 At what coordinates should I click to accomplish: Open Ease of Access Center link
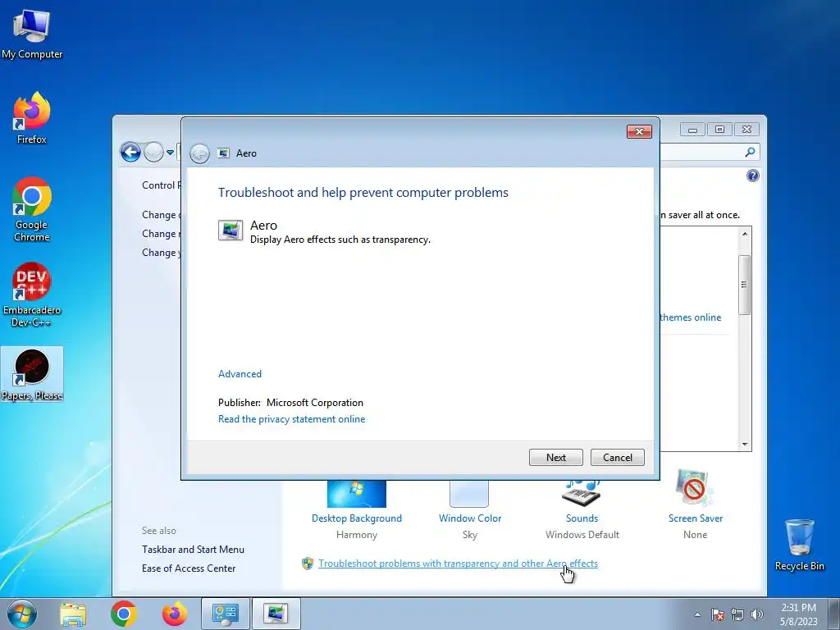point(189,568)
